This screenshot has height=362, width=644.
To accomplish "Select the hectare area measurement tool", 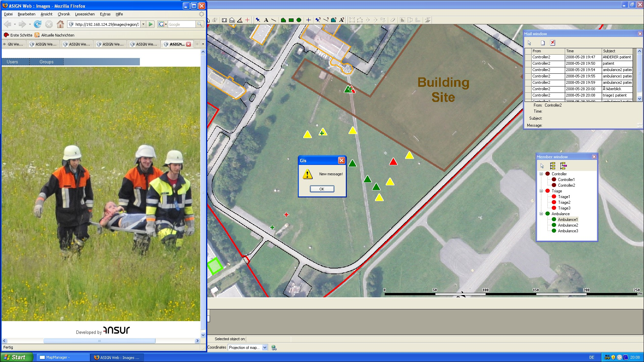I will tap(232, 20).
